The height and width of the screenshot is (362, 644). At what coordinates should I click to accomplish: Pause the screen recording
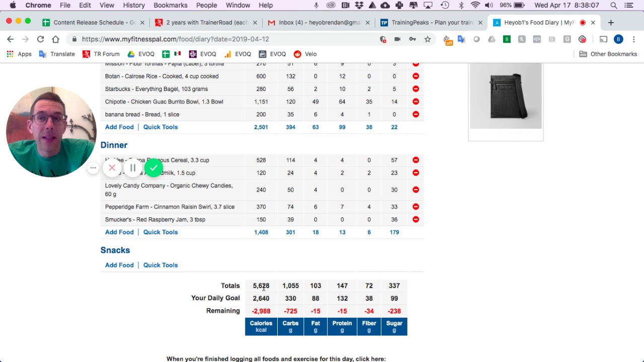(133, 168)
